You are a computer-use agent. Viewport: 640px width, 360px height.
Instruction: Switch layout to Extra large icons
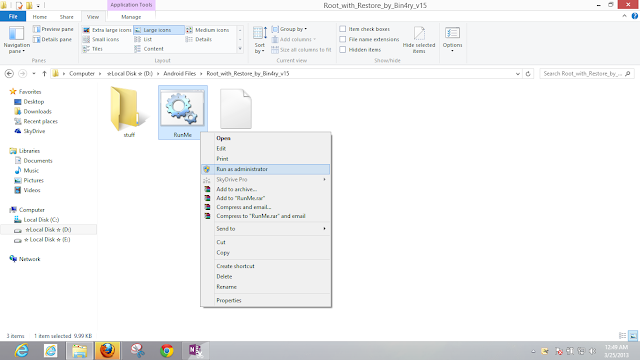pyautogui.click(x=107, y=30)
